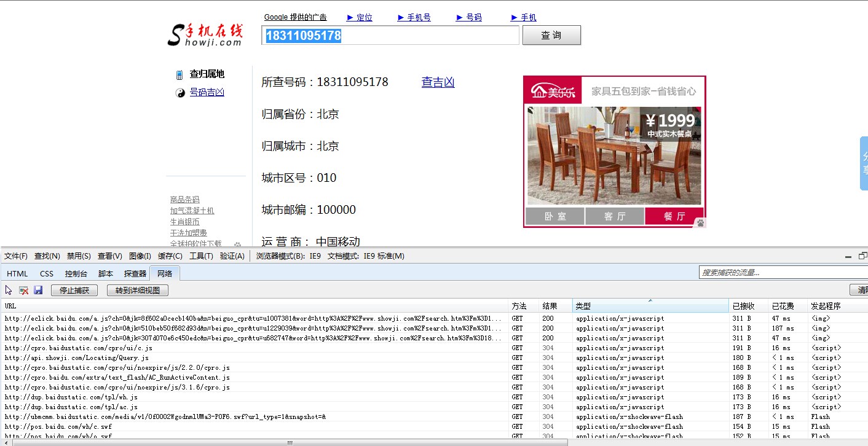Click the 停止捕获 button

tap(74, 290)
